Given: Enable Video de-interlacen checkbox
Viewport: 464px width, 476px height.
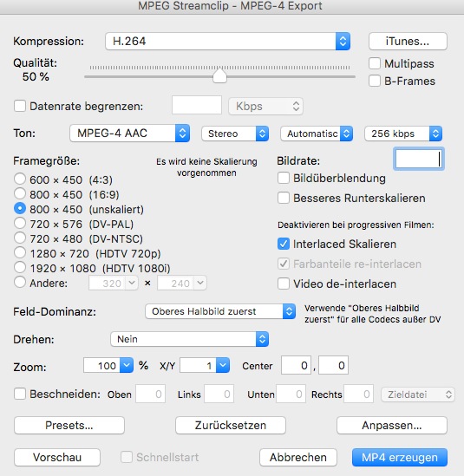Looking at the screenshot, I should tap(284, 284).
